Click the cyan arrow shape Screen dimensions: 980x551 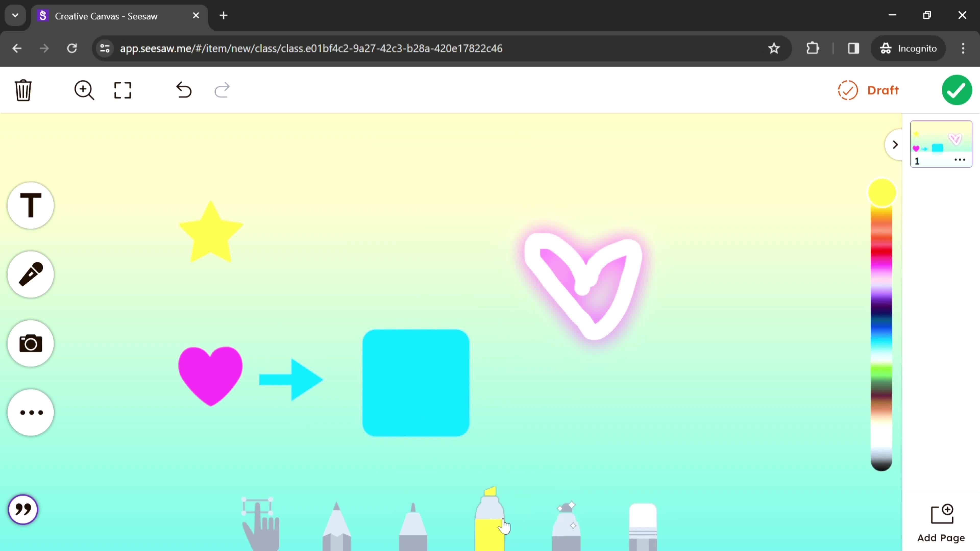click(291, 380)
